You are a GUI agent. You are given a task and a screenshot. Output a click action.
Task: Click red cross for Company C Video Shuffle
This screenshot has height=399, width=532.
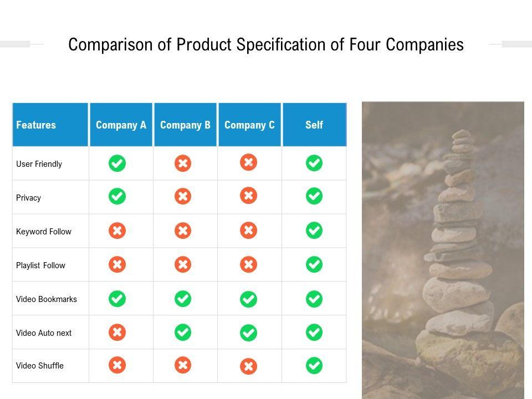click(x=248, y=366)
